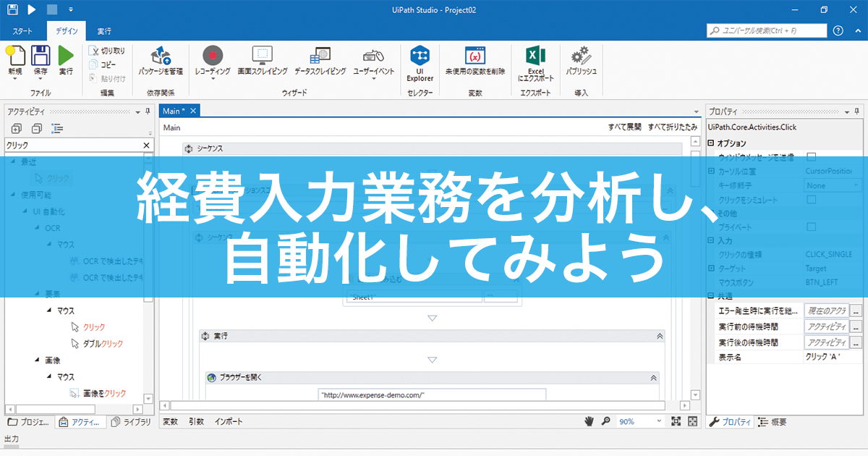The image size is (868, 456).
Task: Open the 引数 arguments panel
Action: (x=196, y=421)
